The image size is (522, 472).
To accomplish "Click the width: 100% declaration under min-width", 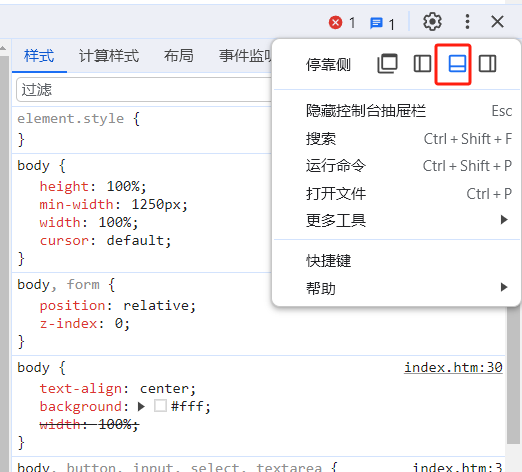I will coord(89,222).
